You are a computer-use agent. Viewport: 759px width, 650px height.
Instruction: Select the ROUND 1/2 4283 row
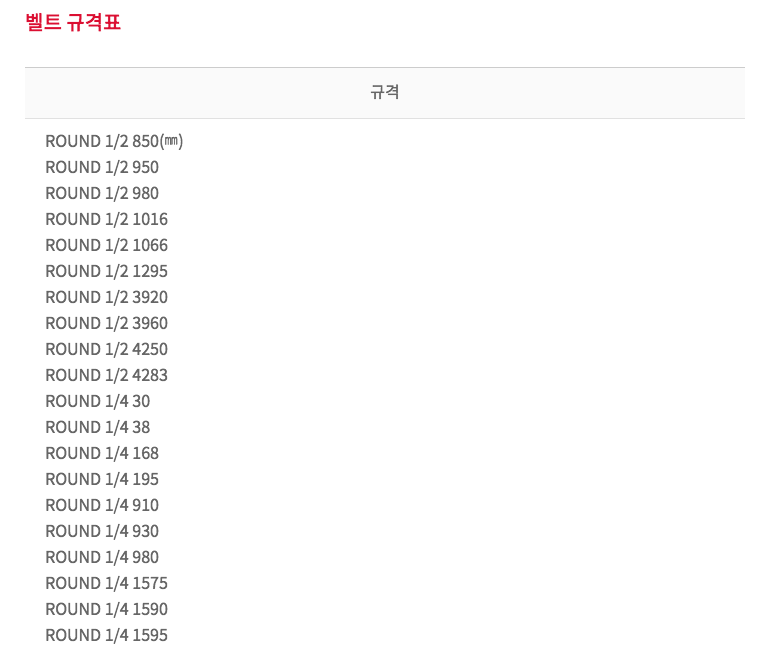[x=106, y=376]
